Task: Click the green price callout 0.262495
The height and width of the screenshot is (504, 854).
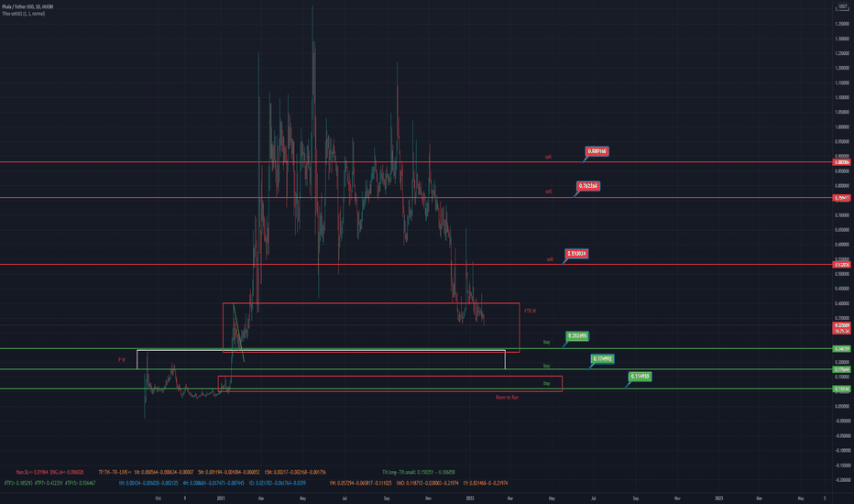Action: click(x=577, y=336)
